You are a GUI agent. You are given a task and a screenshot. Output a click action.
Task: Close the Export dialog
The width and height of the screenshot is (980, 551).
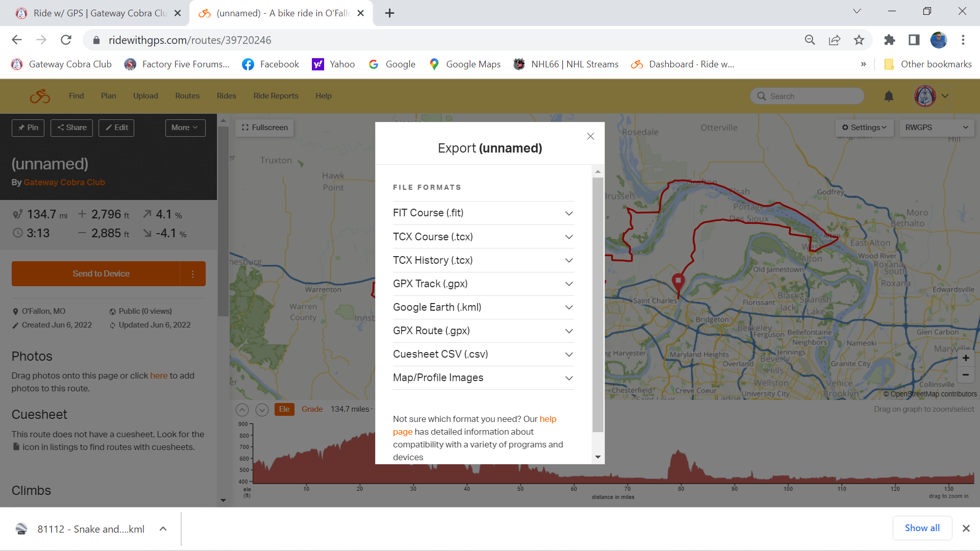tap(591, 136)
